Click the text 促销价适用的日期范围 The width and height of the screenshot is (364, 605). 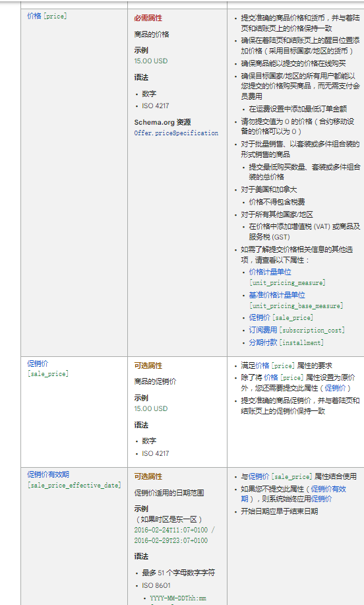(169, 493)
